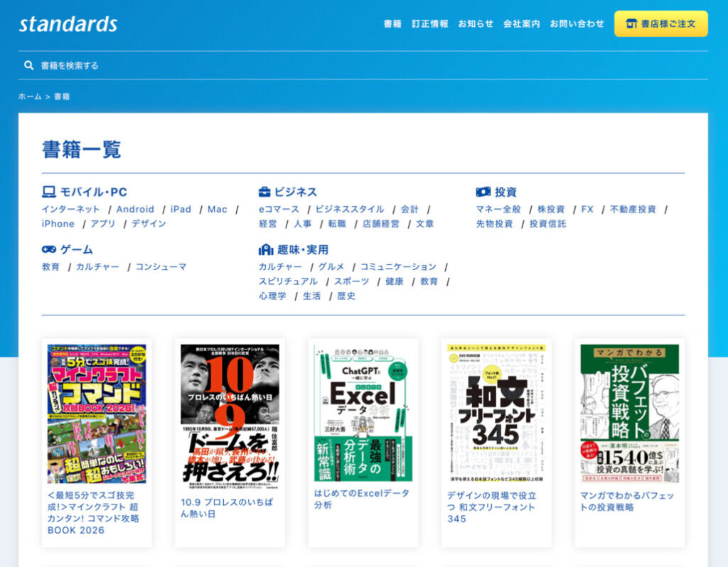The width and height of the screenshot is (728, 567).
Task: Click the money icon beside 投資
Action: (483, 192)
